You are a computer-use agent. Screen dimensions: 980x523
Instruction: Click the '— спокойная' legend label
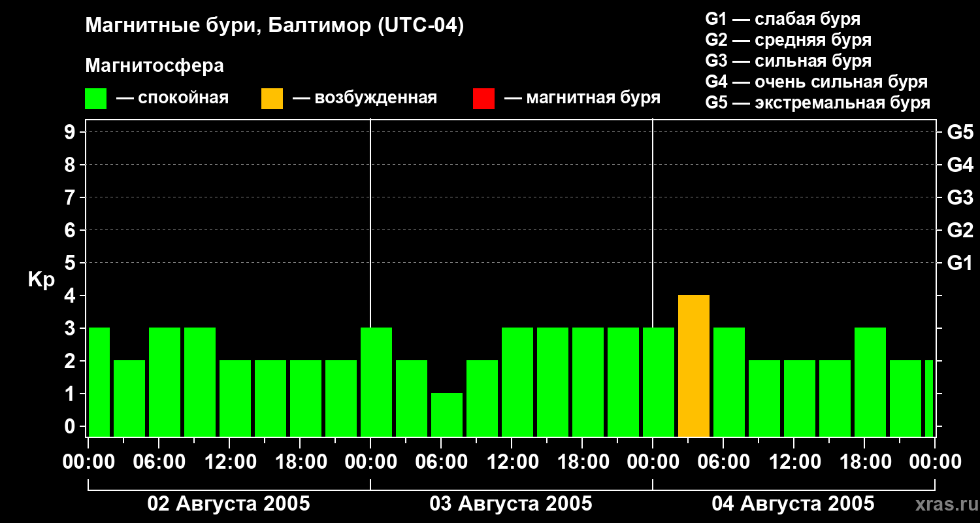pos(172,98)
